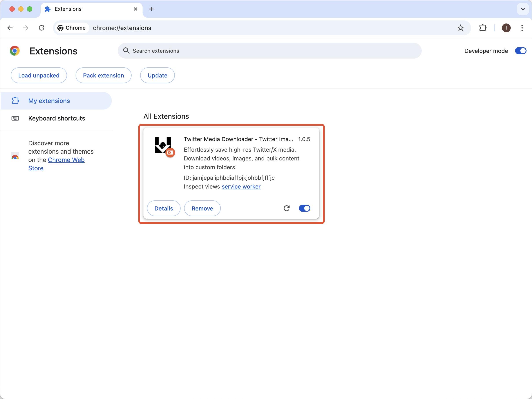Viewport: 532px width, 399px height.
Task: Open the Extensions puzzle icon in toolbar
Action: coord(482,28)
